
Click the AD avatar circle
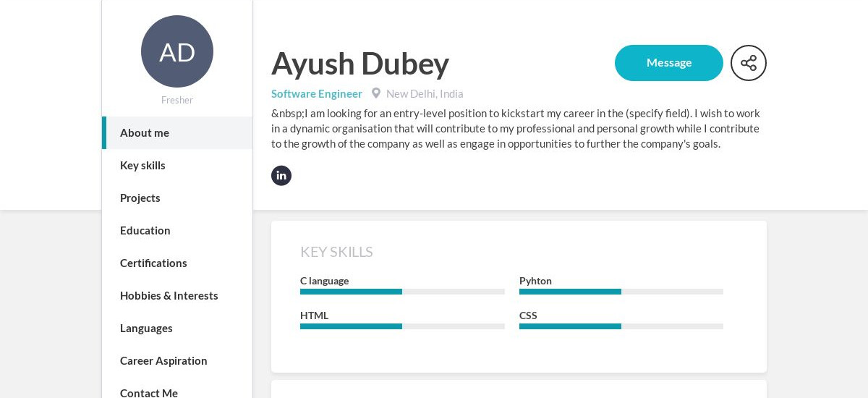[x=177, y=51]
